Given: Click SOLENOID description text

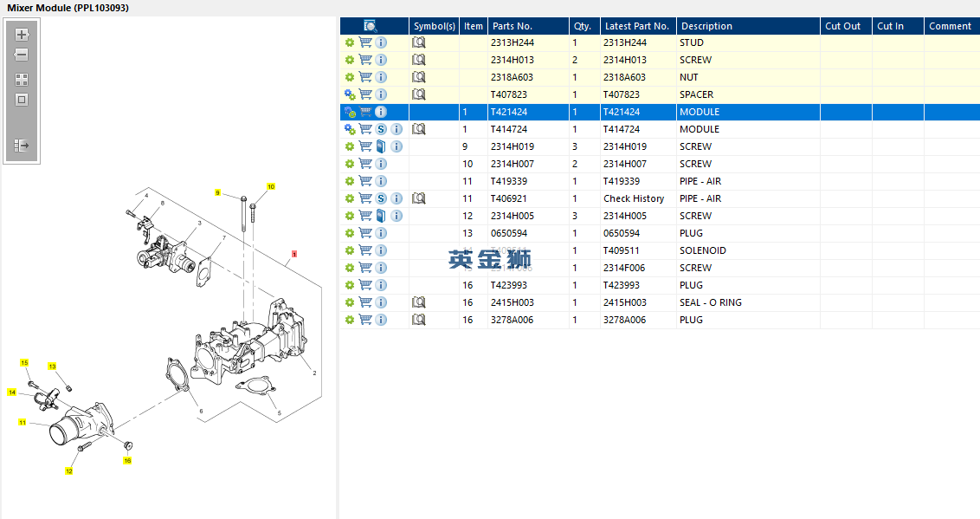Looking at the screenshot, I should click(x=702, y=250).
